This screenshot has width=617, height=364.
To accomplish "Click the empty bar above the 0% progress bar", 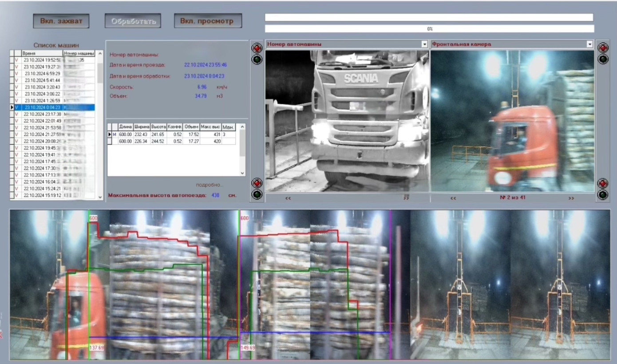I will click(x=429, y=17).
